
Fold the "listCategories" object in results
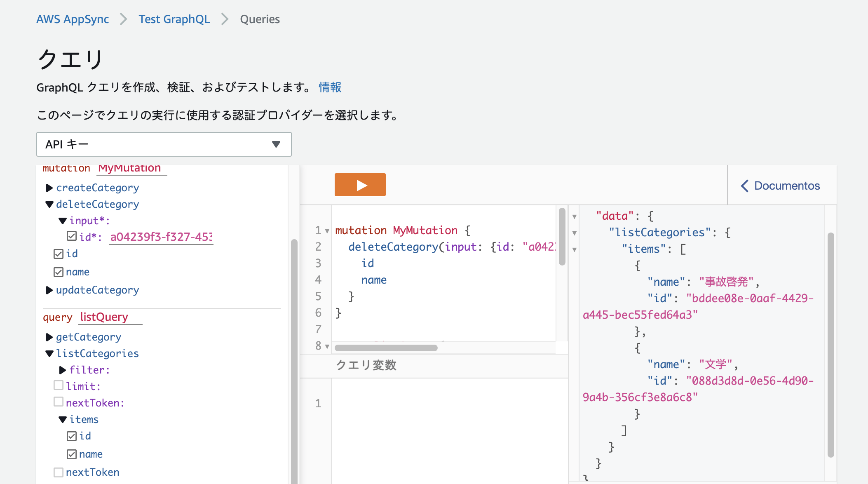coord(575,233)
